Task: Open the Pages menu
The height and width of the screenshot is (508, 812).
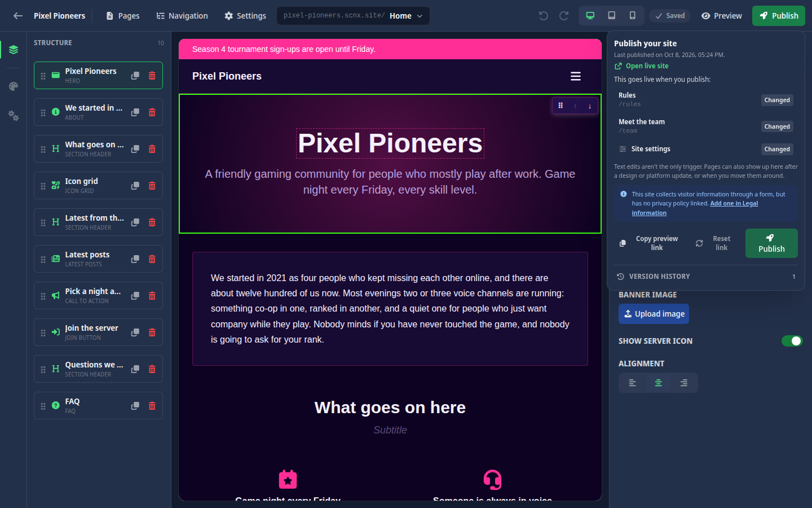Action: [x=123, y=16]
